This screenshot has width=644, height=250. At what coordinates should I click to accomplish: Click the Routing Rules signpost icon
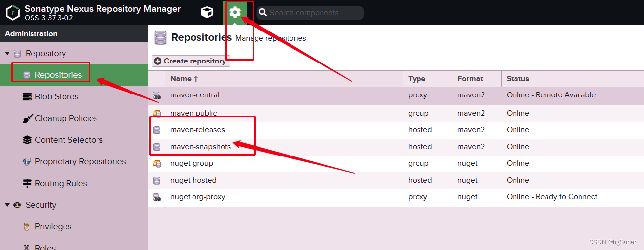point(27,183)
